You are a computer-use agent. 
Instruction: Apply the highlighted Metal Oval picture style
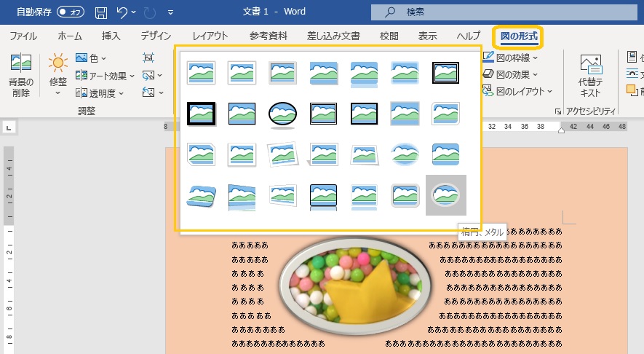click(x=445, y=194)
